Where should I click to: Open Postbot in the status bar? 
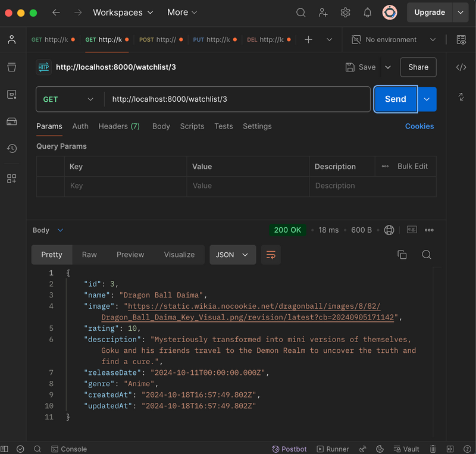click(289, 449)
